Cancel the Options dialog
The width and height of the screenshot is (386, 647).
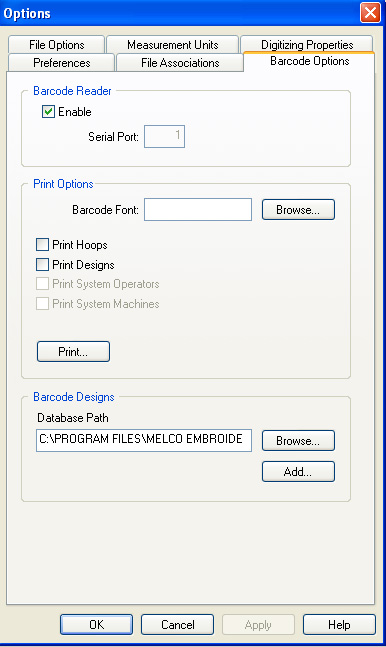click(x=178, y=625)
